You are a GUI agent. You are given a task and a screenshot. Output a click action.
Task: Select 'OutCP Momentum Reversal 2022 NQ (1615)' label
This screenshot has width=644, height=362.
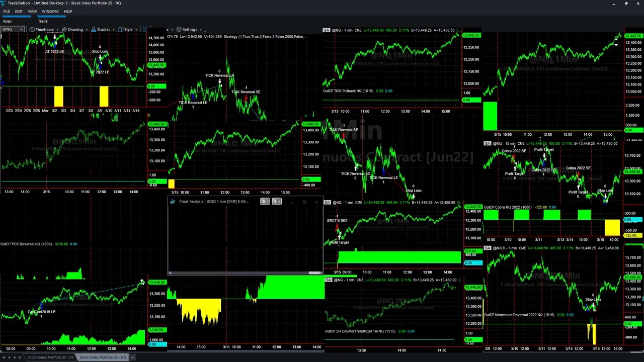tap(519, 315)
